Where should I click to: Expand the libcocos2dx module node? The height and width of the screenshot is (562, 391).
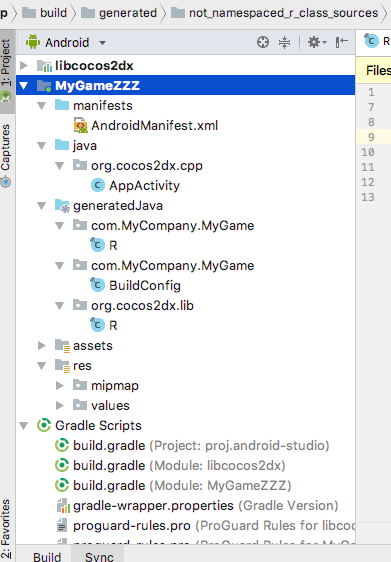(24, 66)
